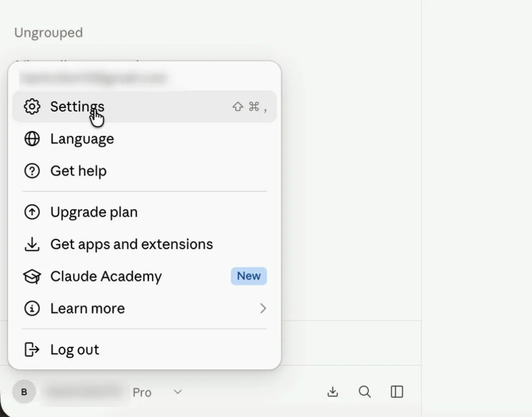Select Get help in the menu
Screen dimensions: 532x417
pos(145,171)
